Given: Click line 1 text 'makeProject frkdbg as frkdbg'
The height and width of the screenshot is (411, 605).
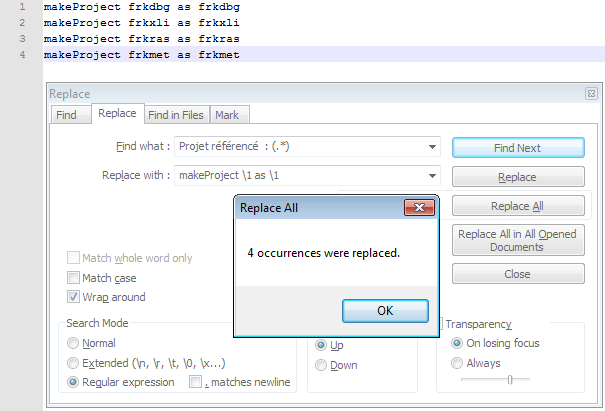Looking at the screenshot, I should [x=142, y=7].
